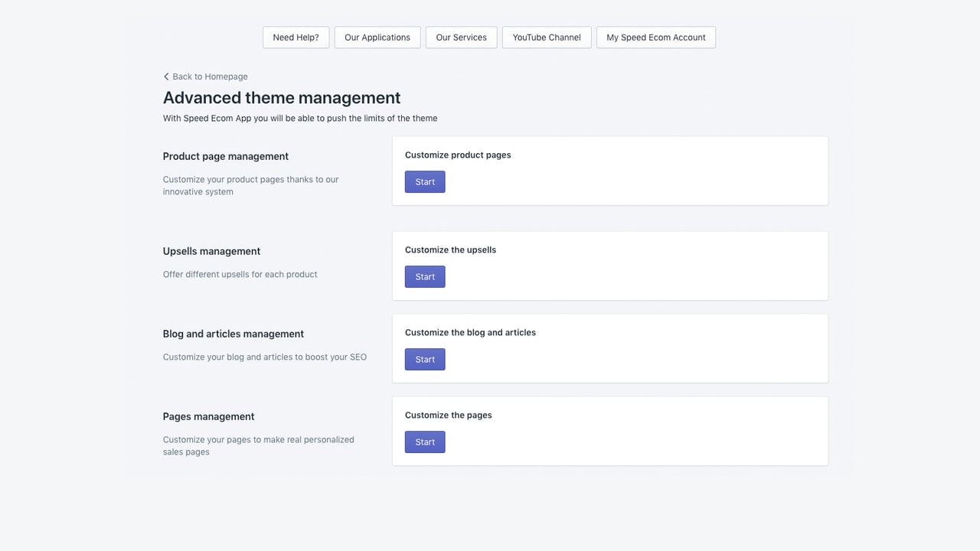Click the Pages management heading

208,416
